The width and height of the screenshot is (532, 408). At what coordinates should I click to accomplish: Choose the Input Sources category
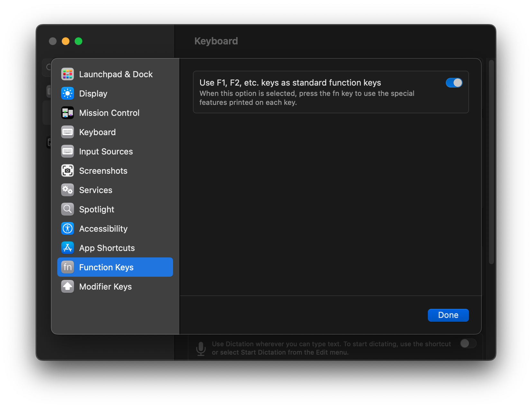(115, 152)
